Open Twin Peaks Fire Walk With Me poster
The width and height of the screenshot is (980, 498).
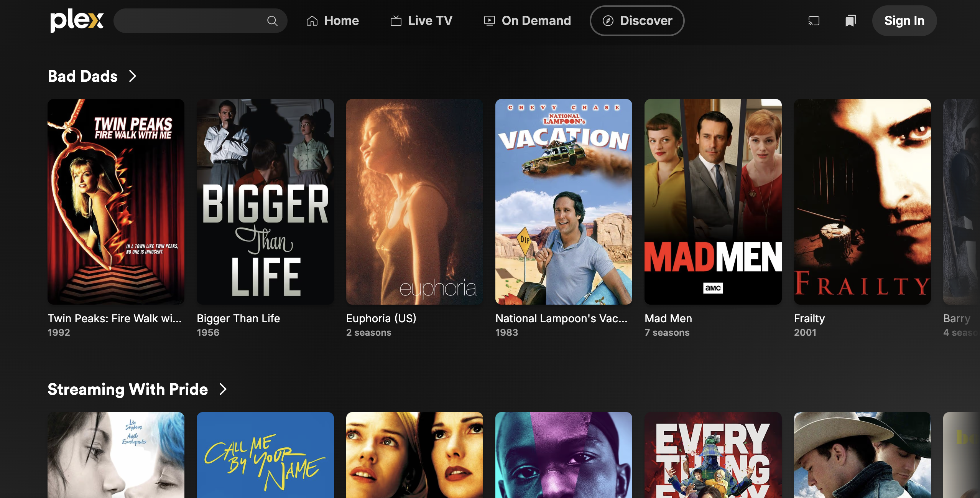[x=116, y=202]
